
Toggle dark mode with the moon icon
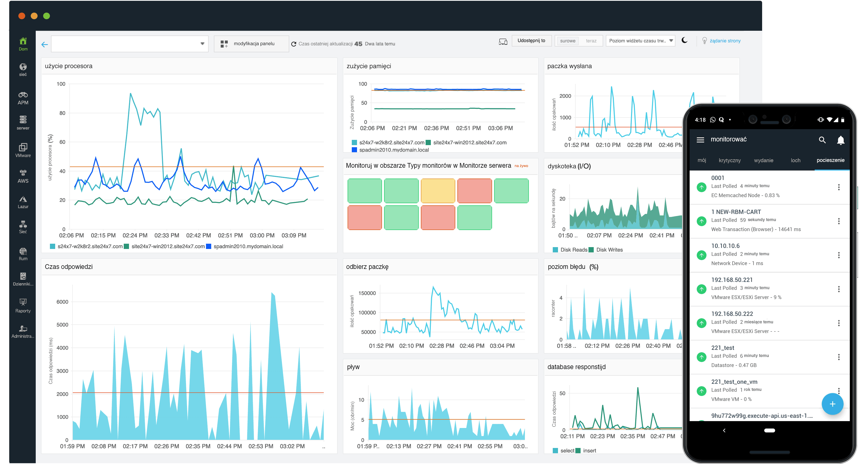[x=685, y=40]
